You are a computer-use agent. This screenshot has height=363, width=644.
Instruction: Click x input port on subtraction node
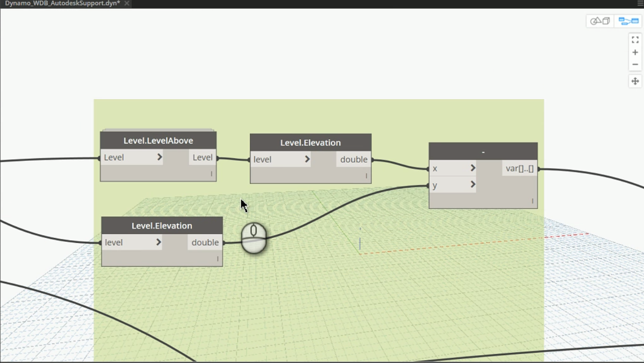(453, 168)
